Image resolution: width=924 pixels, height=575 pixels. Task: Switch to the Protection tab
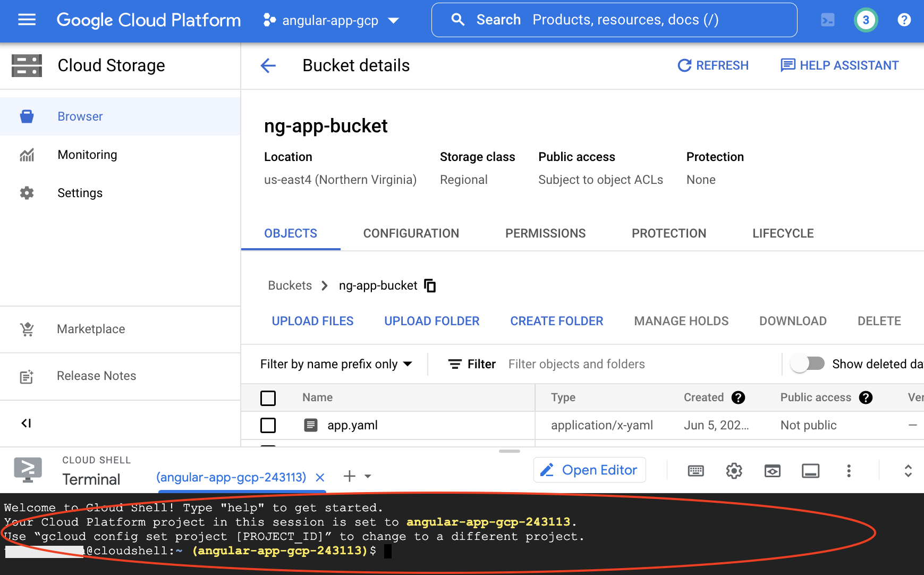pos(669,233)
